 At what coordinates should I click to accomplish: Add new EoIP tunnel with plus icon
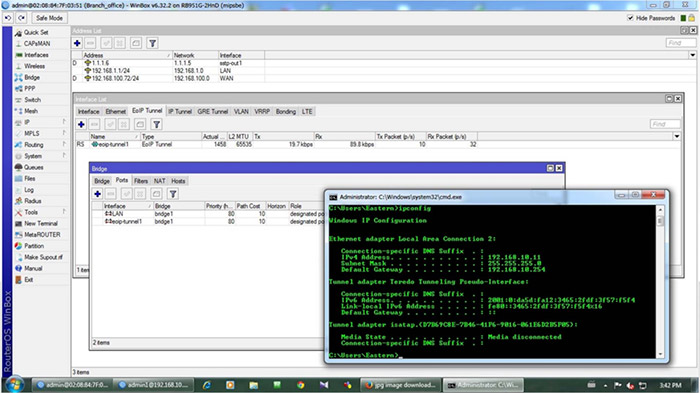click(81, 124)
